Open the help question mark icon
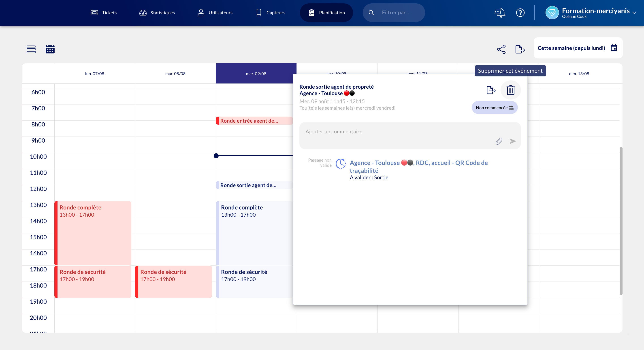This screenshot has width=644, height=350. click(520, 13)
